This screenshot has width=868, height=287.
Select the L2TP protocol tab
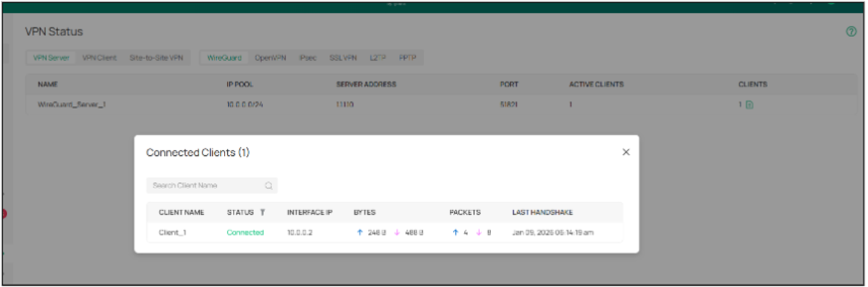coord(378,58)
